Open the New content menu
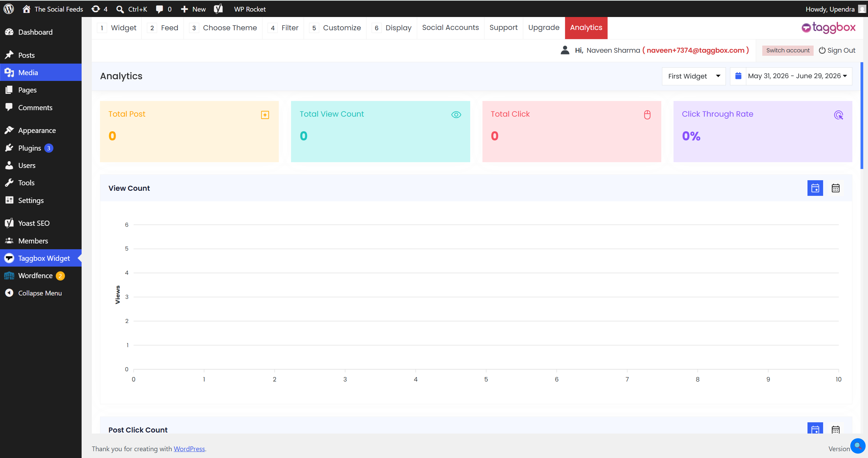The height and width of the screenshot is (458, 868). 193,9
